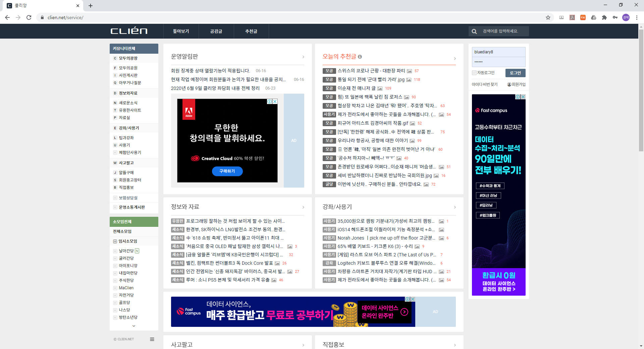Open 운영알림판 section via its arrow

[x=303, y=57]
